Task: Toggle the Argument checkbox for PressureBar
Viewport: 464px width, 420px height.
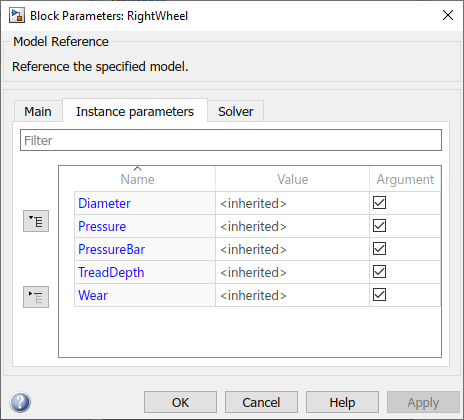Action: (379, 249)
